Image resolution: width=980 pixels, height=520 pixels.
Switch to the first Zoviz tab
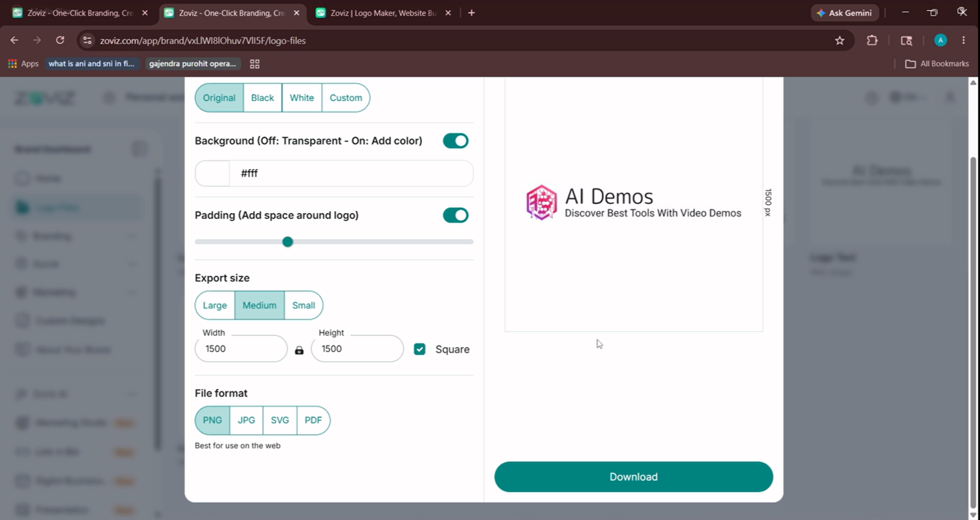[80, 13]
